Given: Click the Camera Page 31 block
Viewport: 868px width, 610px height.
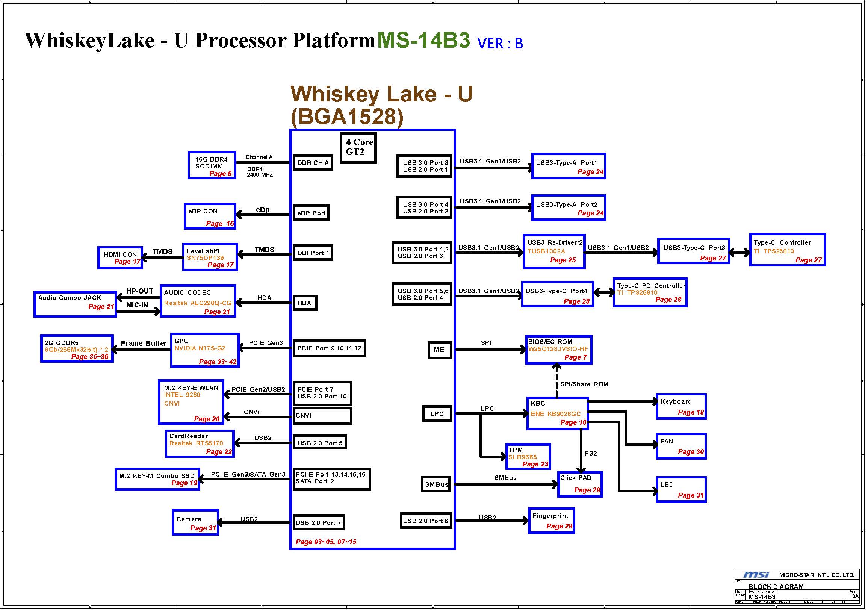Looking at the screenshot, I should point(196,524).
